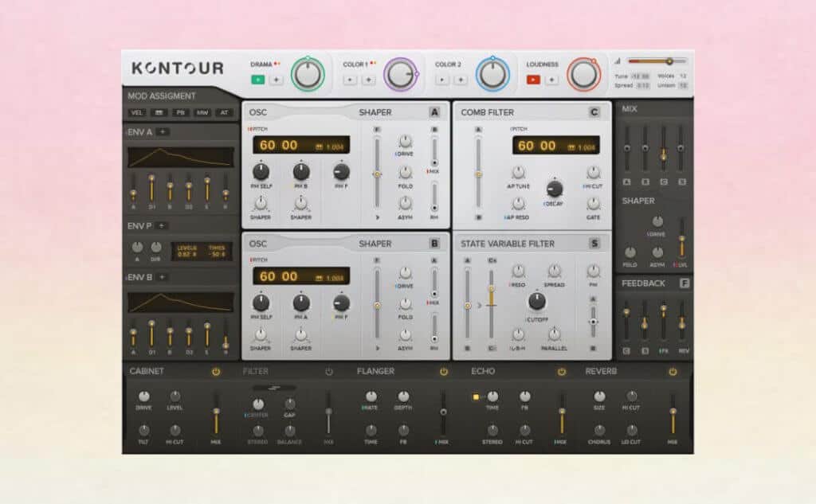816x504 pixels.
Task: Adjust the purple Color 1 macro knob
Action: pyautogui.click(x=400, y=74)
